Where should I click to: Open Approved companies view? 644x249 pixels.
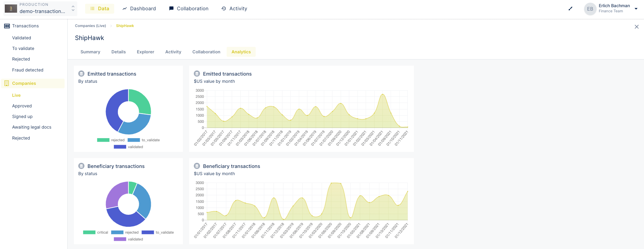click(22, 106)
